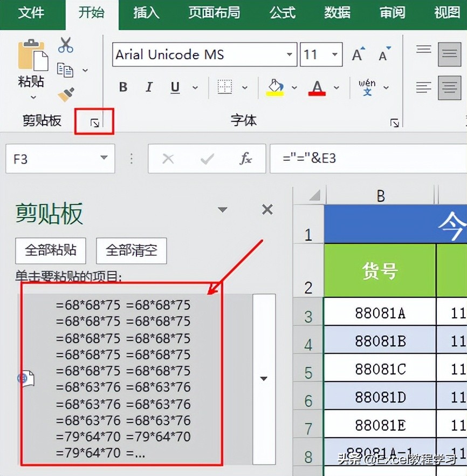This screenshot has width=467, height=476.
Task: Open the font size 11 dropdown
Action: coord(335,55)
